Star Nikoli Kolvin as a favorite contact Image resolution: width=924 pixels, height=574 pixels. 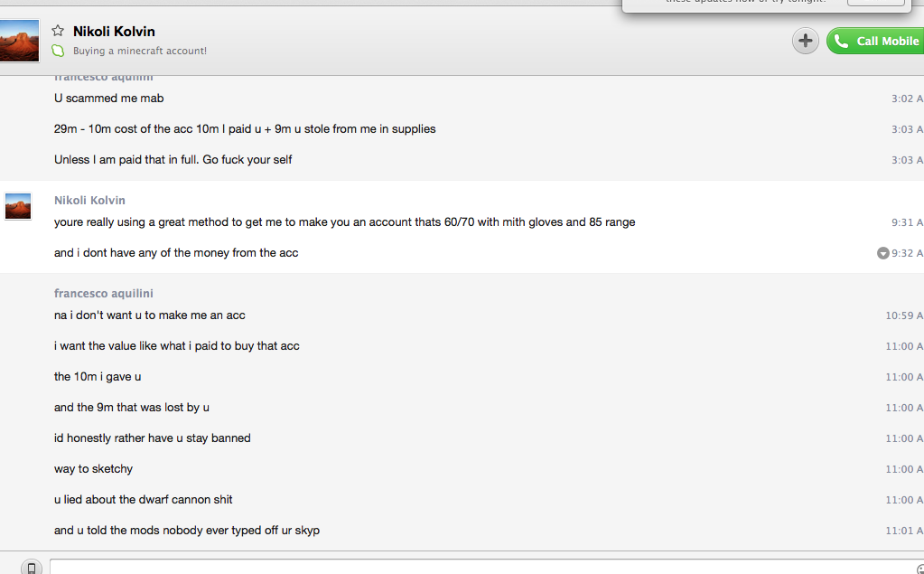[58, 31]
